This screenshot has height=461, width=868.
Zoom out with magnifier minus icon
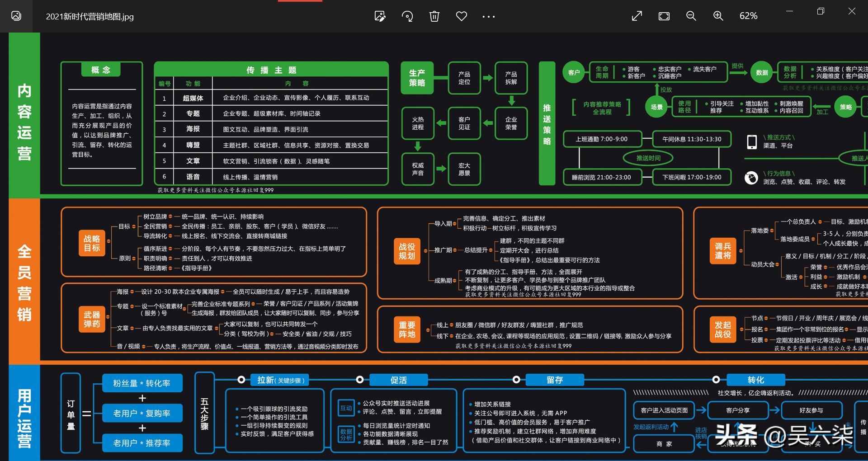point(691,16)
